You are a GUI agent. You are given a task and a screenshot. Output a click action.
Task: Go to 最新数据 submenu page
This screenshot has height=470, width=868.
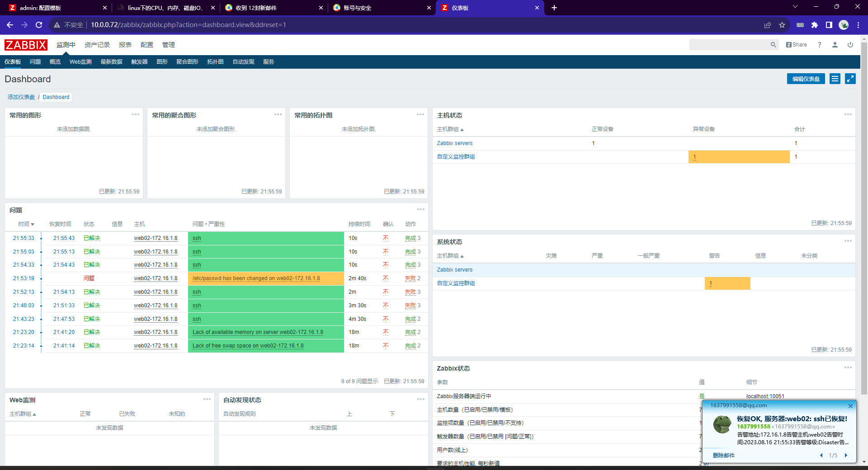pyautogui.click(x=111, y=62)
